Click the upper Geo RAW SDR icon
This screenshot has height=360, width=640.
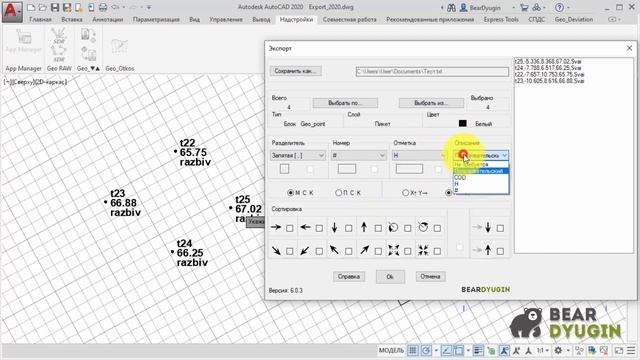coord(59,37)
